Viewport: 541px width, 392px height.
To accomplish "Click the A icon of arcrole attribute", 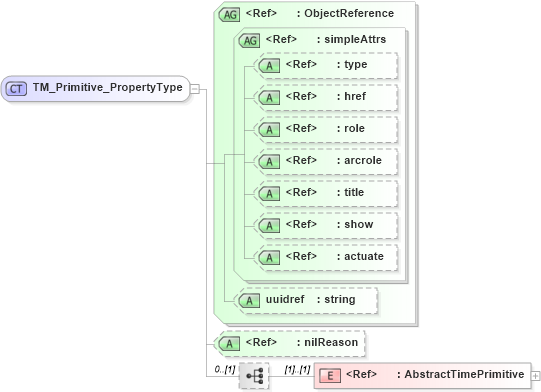I will point(269,161).
